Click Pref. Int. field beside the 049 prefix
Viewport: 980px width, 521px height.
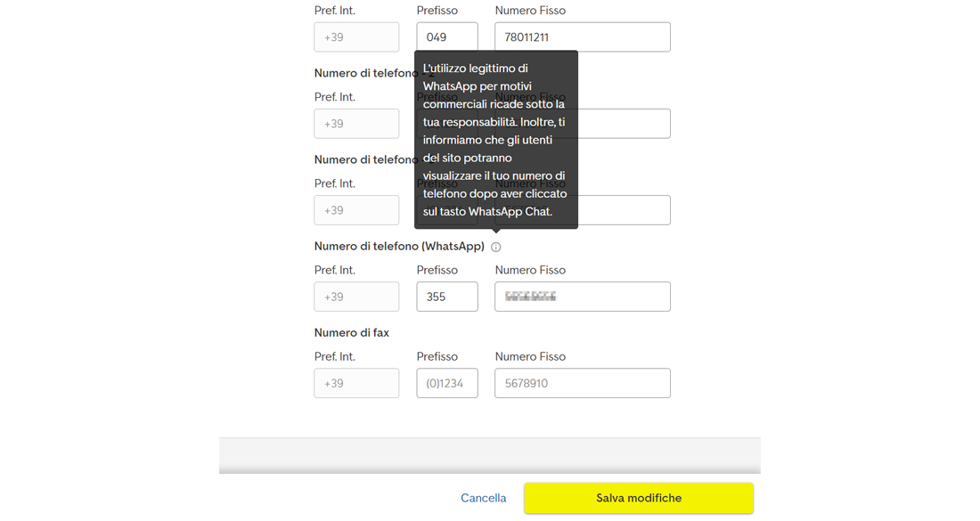356,37
